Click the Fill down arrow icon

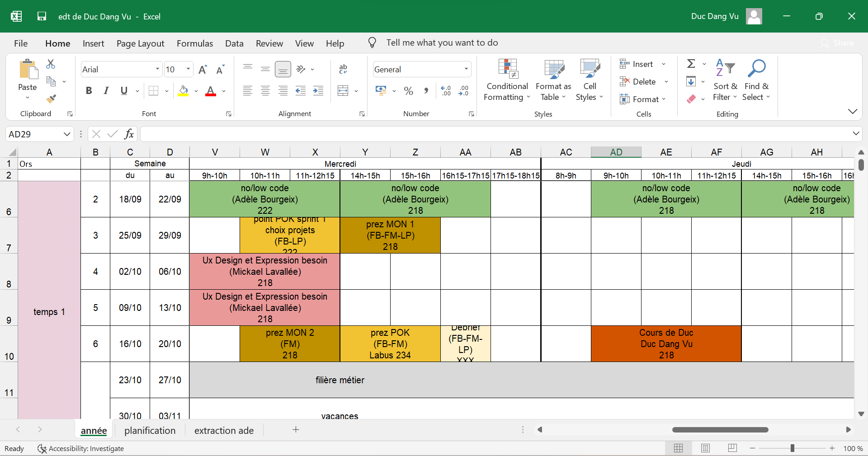[x=691, y=81]
